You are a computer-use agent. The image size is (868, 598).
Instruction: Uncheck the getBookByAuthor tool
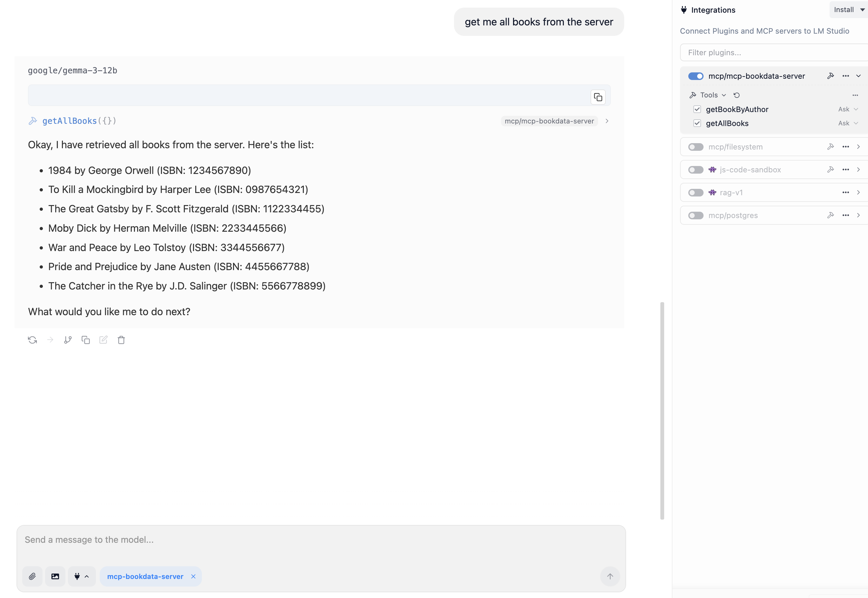coord(698,109)
